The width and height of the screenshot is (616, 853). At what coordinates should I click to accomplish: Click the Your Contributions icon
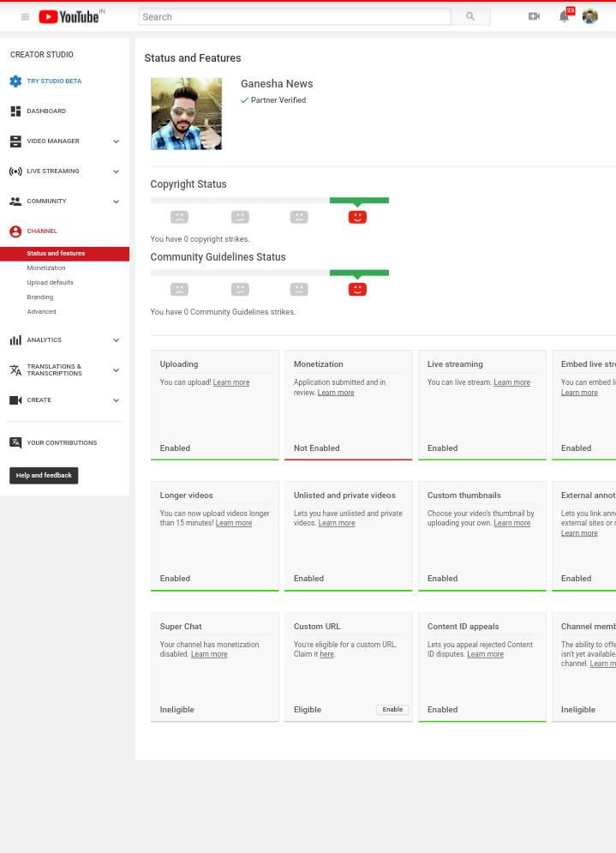pyautogui.click(x=15, y=442)
